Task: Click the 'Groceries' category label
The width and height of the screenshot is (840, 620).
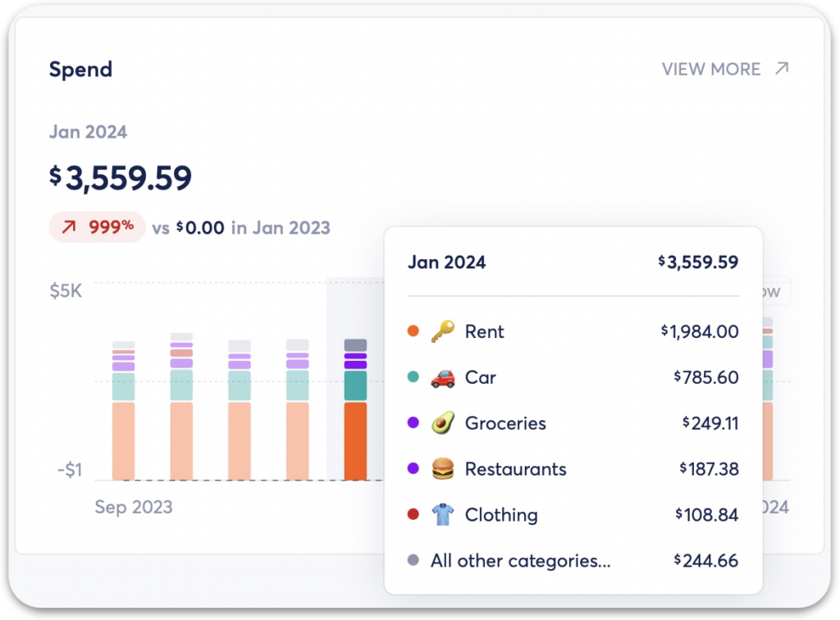Action: coord(505,423)
